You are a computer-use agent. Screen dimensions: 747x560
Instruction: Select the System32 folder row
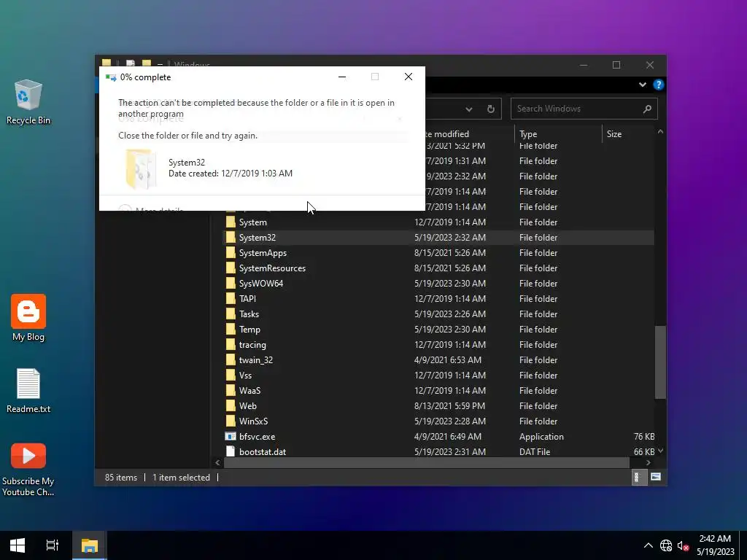[438, 238]
